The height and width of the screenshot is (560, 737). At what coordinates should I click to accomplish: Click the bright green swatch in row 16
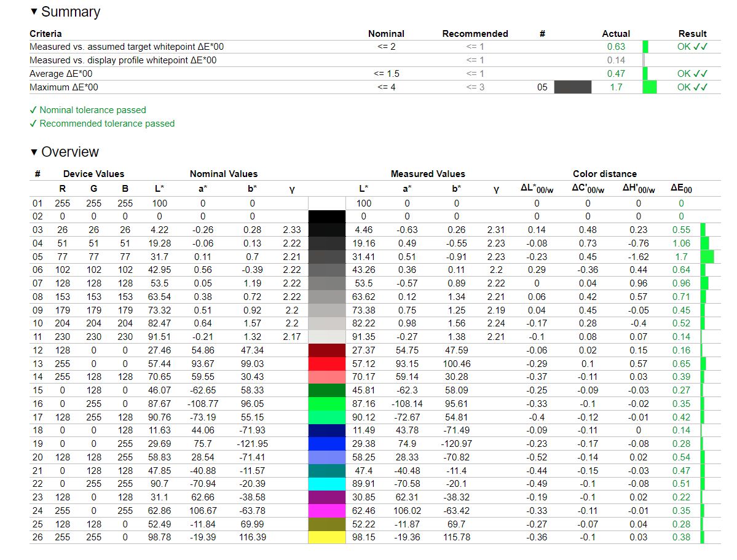(326, 404)
